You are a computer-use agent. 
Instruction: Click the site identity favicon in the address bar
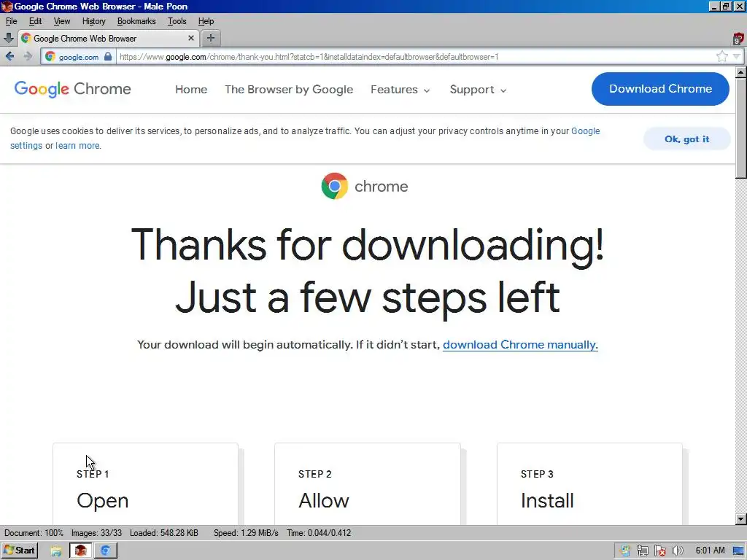50,57
